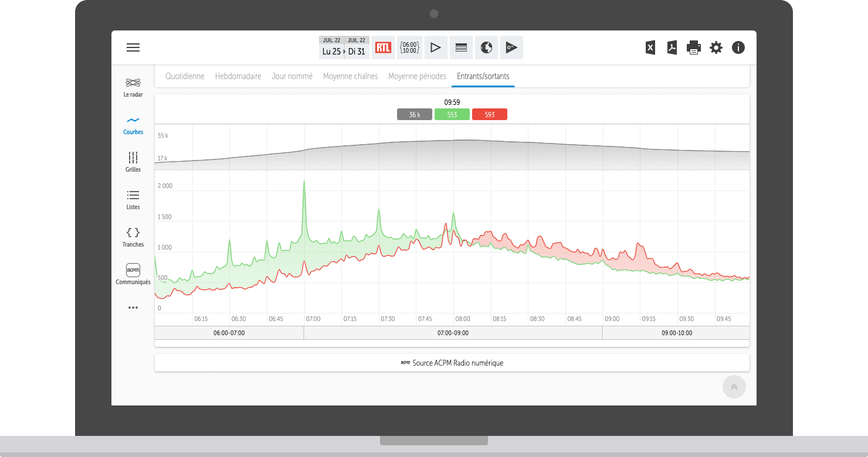Click the 55 k audience axis label
The image size is (868, 457).
[x=162, y=135]
